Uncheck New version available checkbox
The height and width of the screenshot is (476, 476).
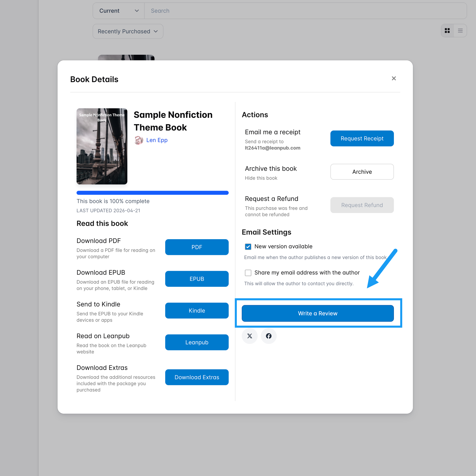(248, 247)
